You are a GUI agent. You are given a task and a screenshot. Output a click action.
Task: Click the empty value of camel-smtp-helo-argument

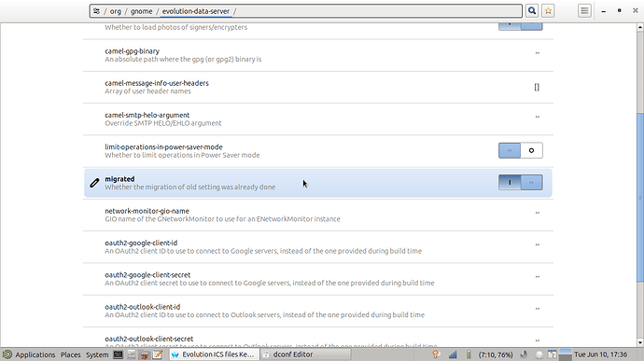(x=538, y=117)
